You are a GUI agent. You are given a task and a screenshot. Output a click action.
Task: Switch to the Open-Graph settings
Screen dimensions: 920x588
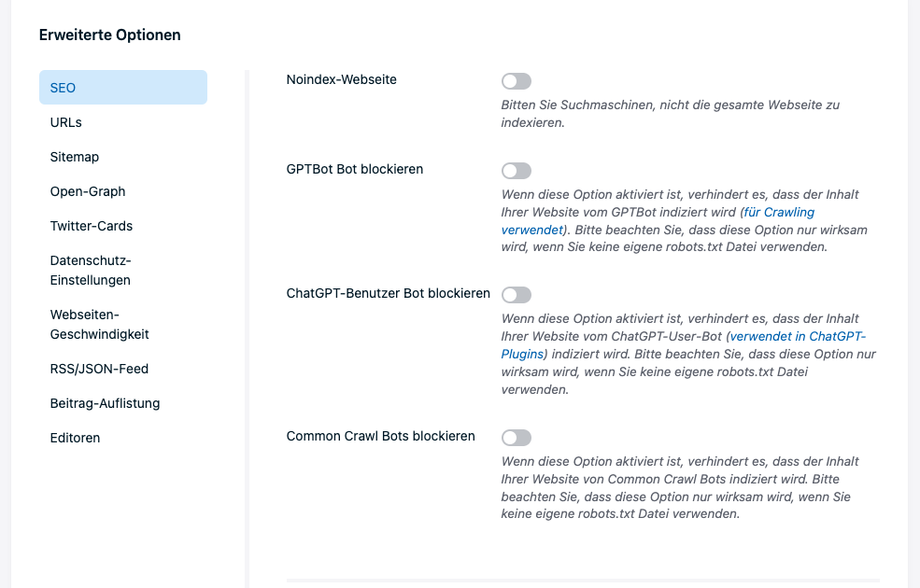tap(87, 191)
